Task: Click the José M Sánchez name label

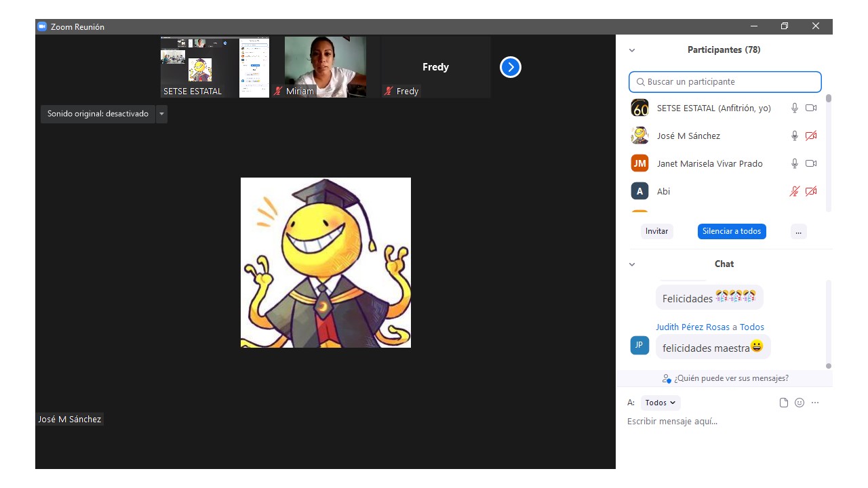Action: pos(70,420)
